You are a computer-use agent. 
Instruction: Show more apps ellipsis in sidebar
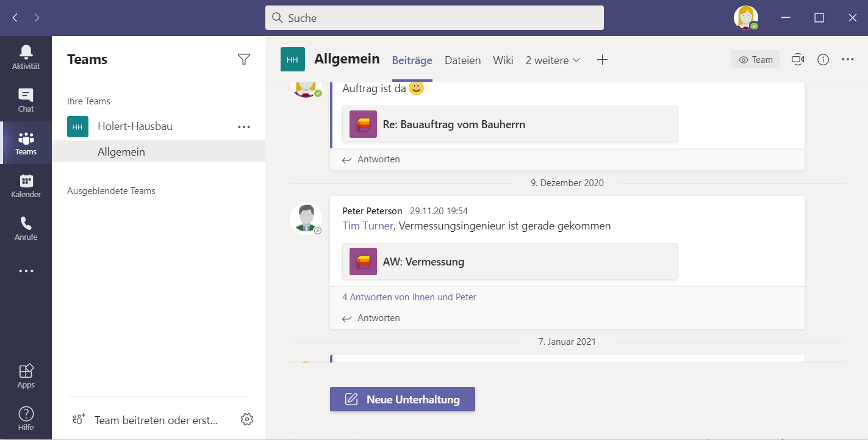click(x=26, y=271)
